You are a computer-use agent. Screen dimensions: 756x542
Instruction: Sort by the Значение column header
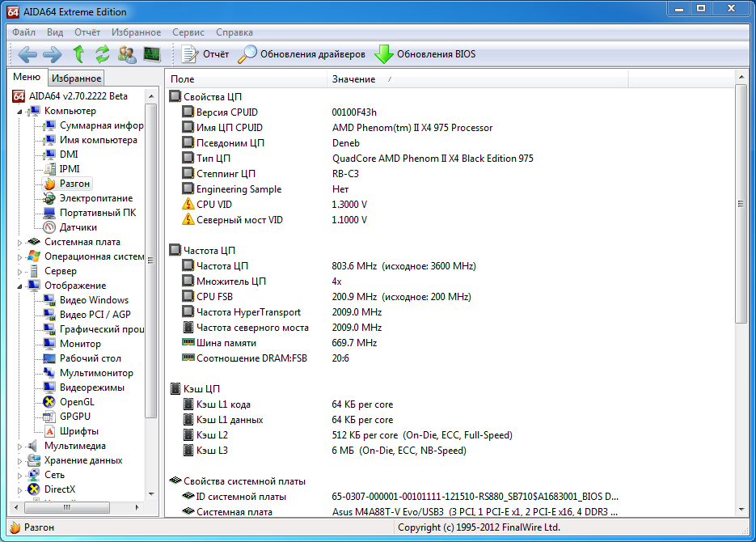[x=353, y=79]
